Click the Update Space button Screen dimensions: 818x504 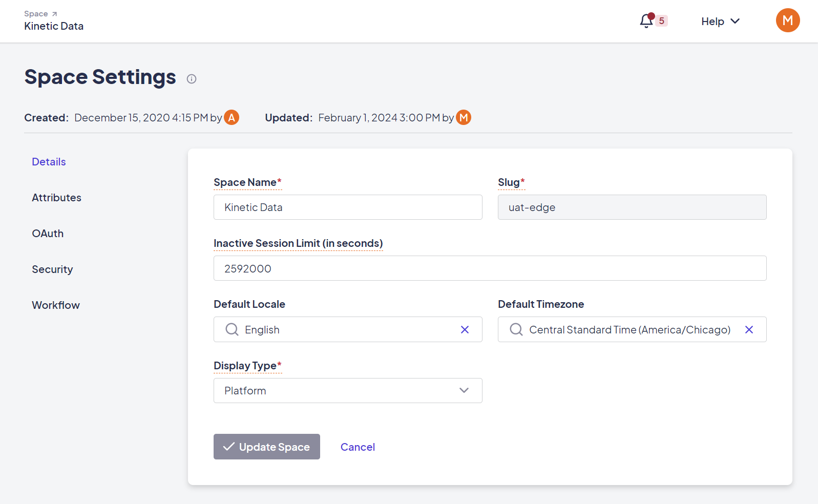point(267,447)
